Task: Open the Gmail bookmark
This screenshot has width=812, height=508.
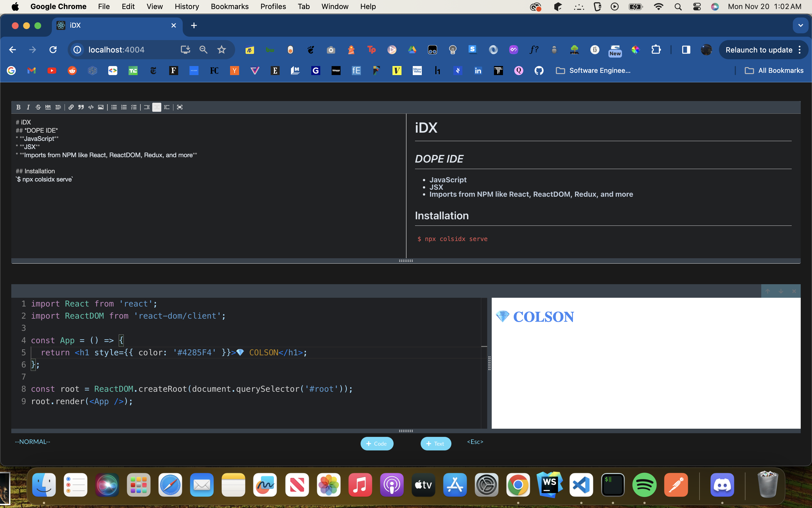Action: (x=32, y=71)
